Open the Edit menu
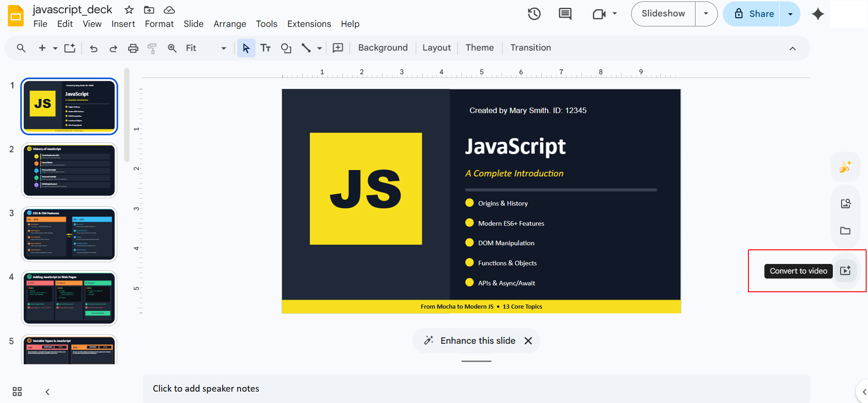 (x=65, y=24)
